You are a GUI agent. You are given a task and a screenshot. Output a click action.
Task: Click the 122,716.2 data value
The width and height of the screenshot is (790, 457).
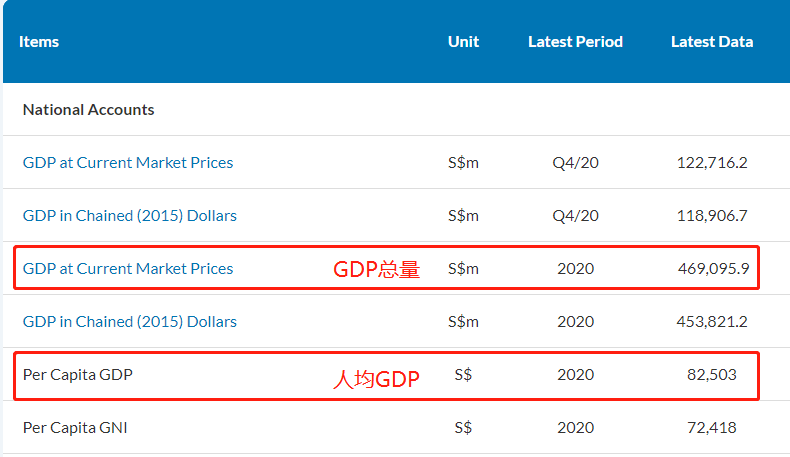click(712, 162)
